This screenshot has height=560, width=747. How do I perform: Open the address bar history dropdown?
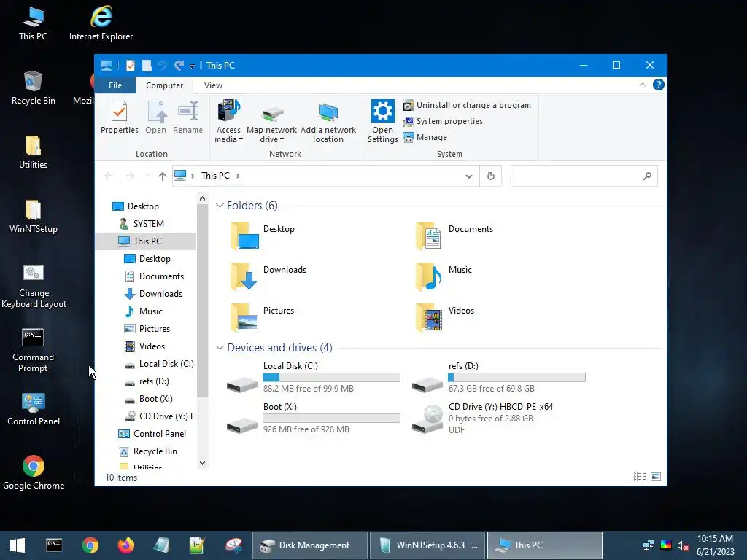[469, 176]
